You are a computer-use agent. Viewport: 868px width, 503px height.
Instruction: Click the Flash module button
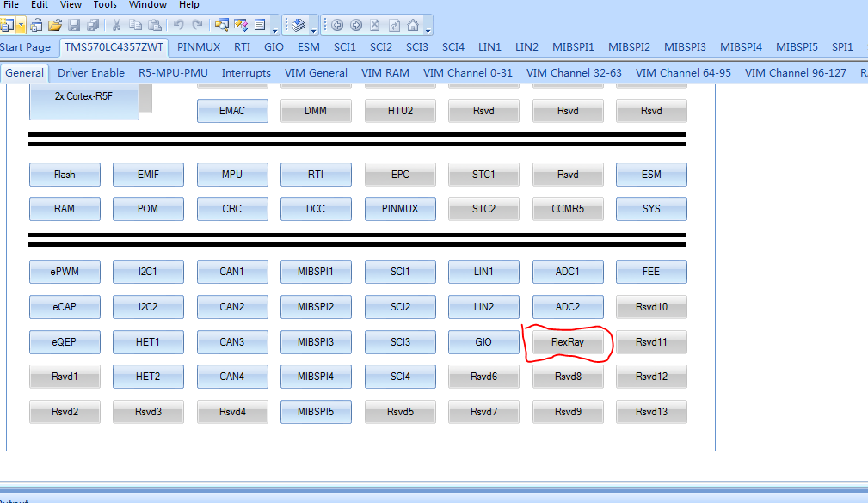[x=65, y=175]
